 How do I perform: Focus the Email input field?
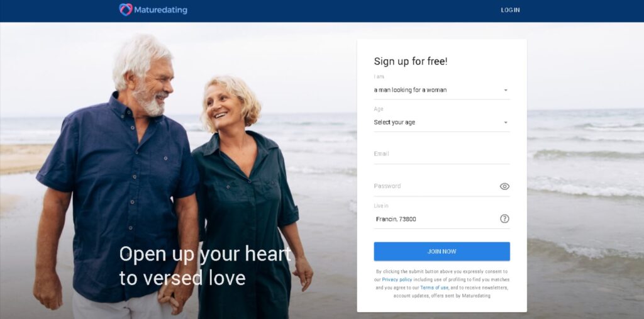(x=441, y=154)
